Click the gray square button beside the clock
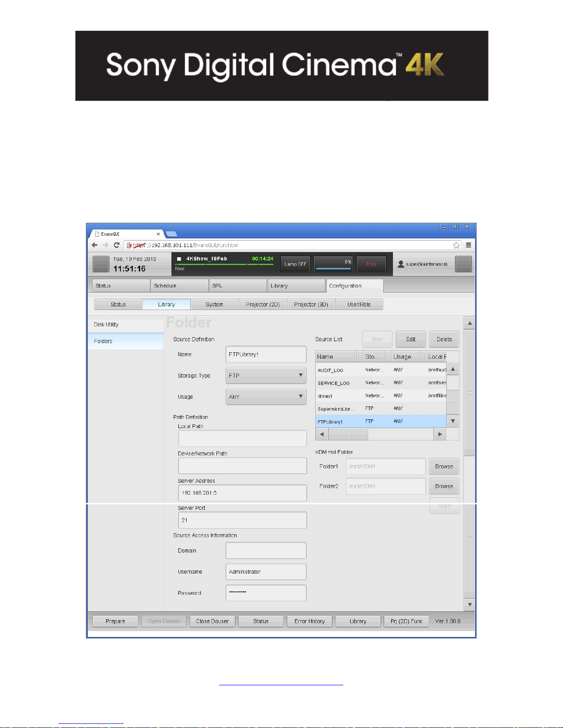563x728 pixels. pyautogui.click(x=101, y=264)
